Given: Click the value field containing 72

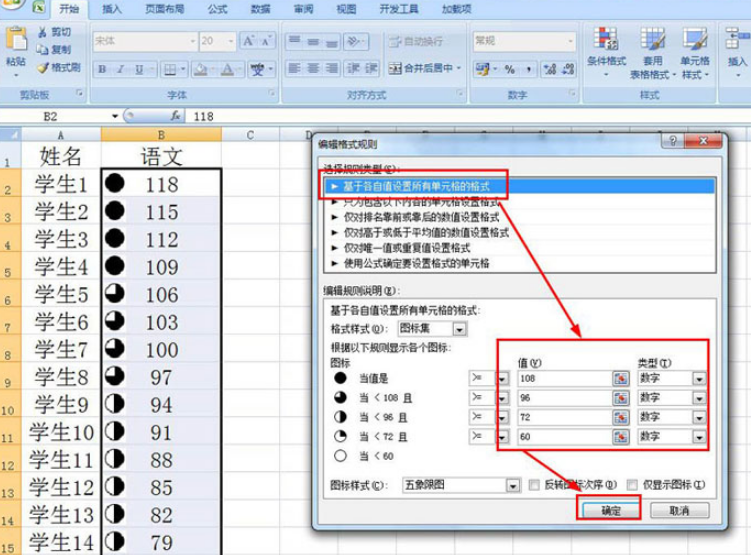Looking at the screenshot, I should pyautogui.click(x=565, y=417).
